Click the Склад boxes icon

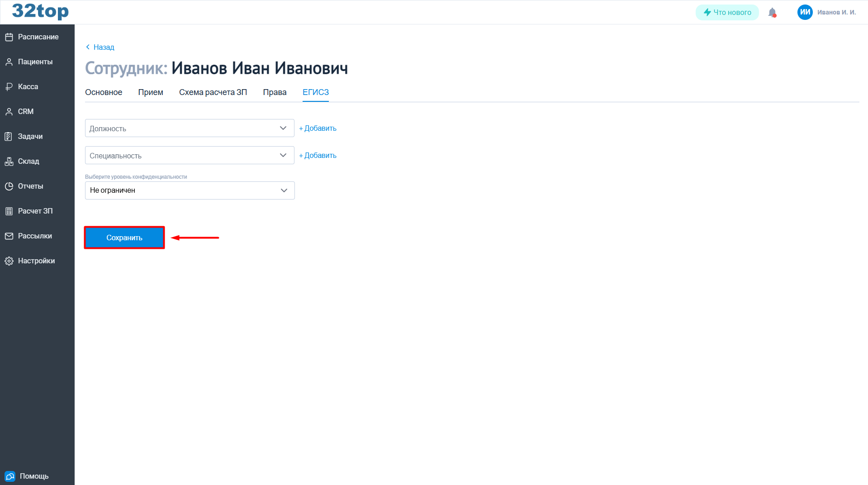point(9,162)
